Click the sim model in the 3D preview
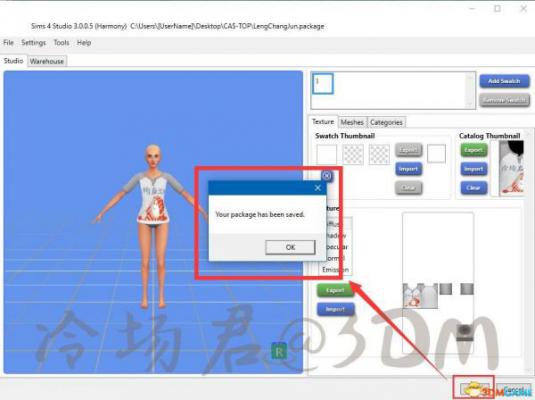The width and height of the screenshot is (535, 400). (153, 227)
